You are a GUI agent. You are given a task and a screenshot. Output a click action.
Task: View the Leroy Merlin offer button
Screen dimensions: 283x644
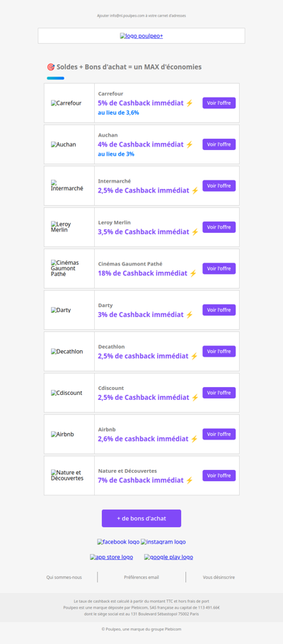click(x=219, y=227)
